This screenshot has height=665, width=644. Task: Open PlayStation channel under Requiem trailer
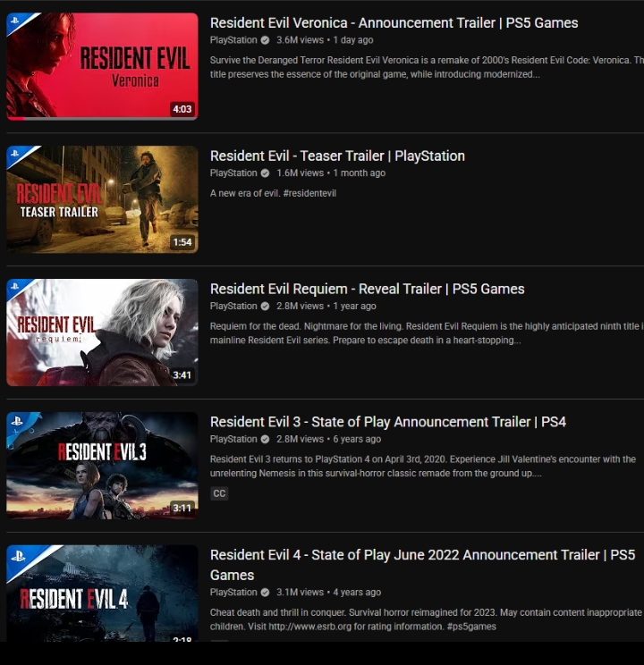click(233, 306)
